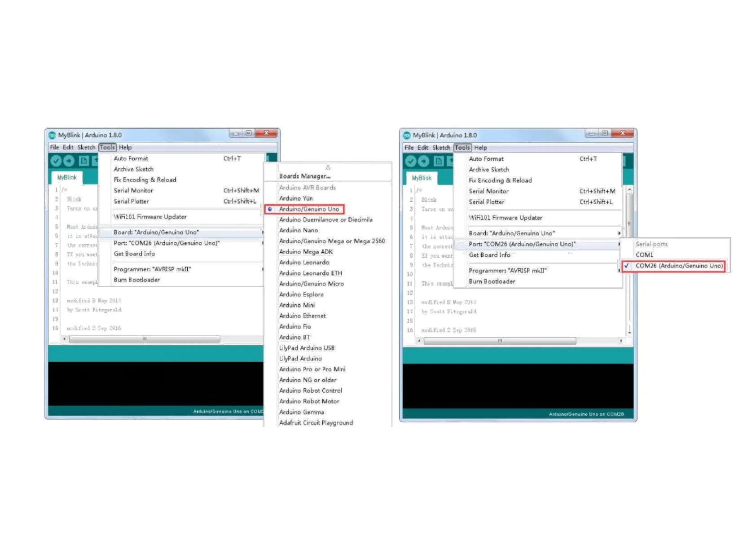
Task: Open Sketch menu in the boards-list window
Action: [86, 147]
